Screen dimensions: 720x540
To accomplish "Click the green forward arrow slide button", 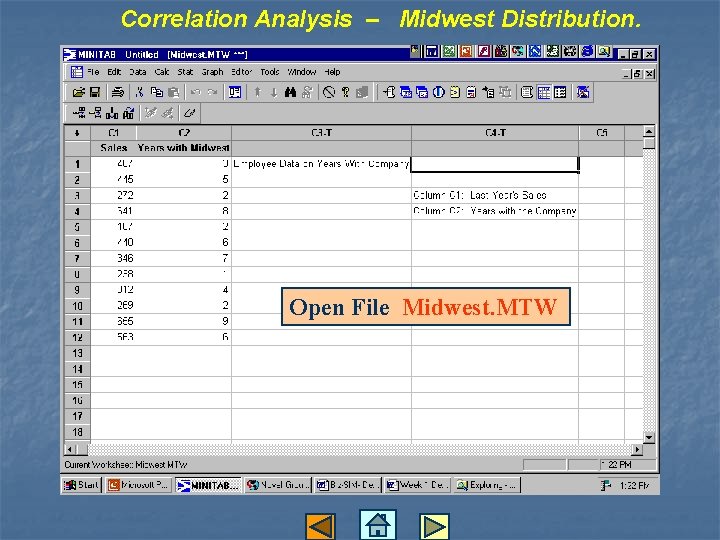I will (434, 526).
